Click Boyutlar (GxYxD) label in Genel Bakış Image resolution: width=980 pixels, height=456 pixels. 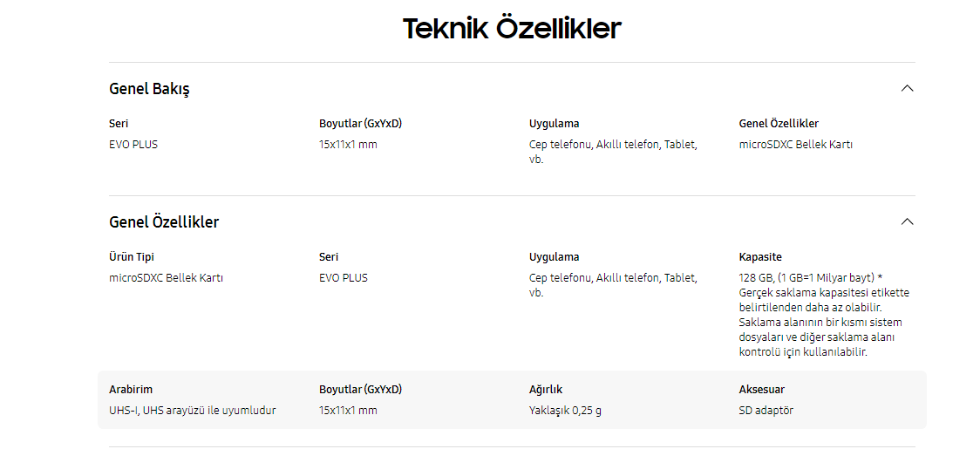[360, 124]
